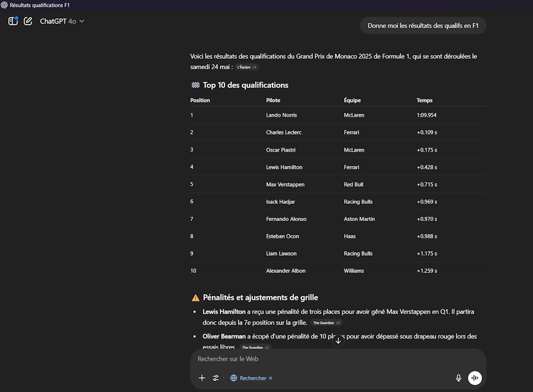Select Racing Bulls in Hadjar's row
This screenshot has width=533, height=392.
(x=358, y=202)
